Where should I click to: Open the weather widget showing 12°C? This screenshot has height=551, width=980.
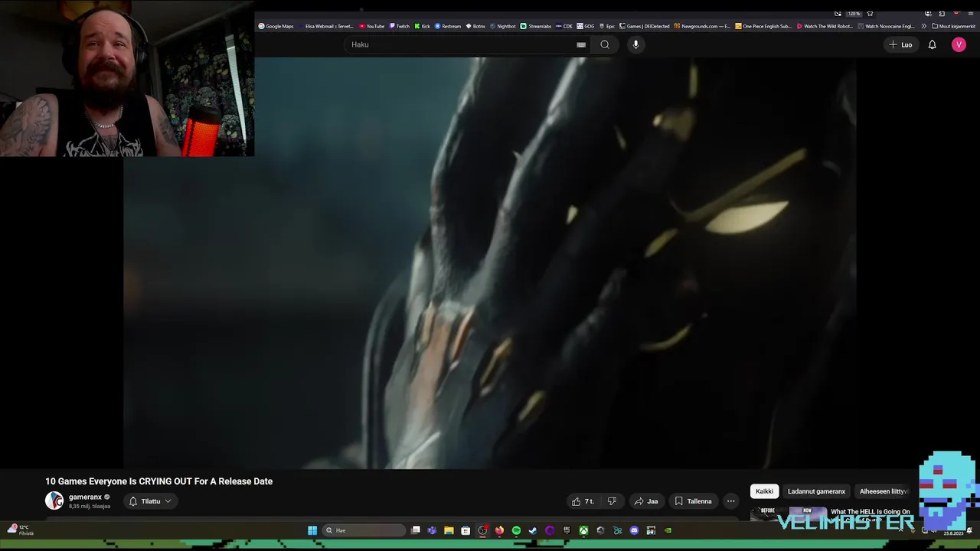[21, 530]
